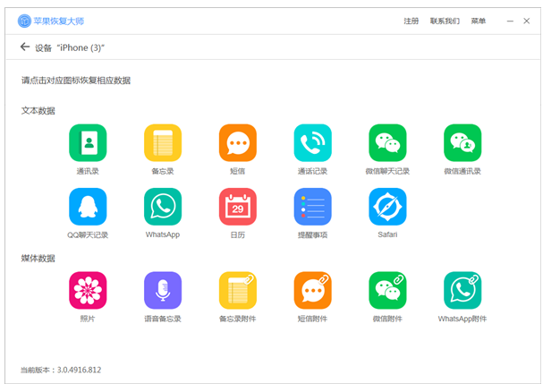
Task: Select the 提醒事项 reminders icon
Action: [x=313, y=207]
